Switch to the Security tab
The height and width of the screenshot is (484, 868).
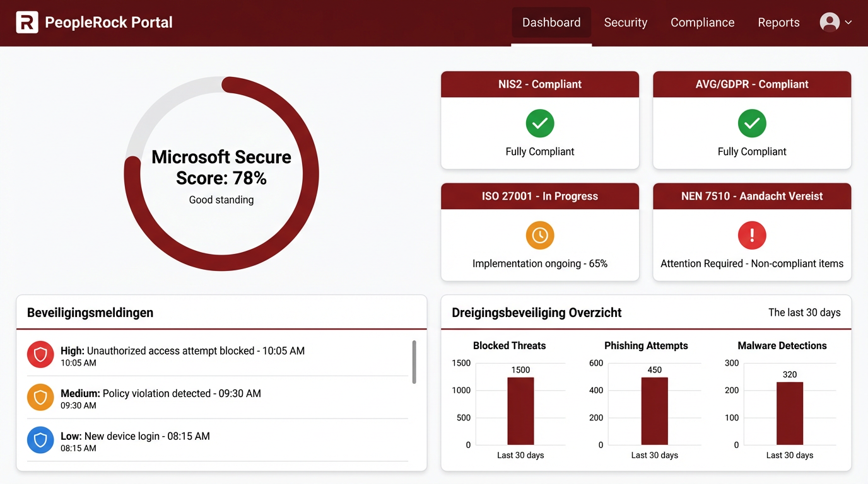click(625, 22)
